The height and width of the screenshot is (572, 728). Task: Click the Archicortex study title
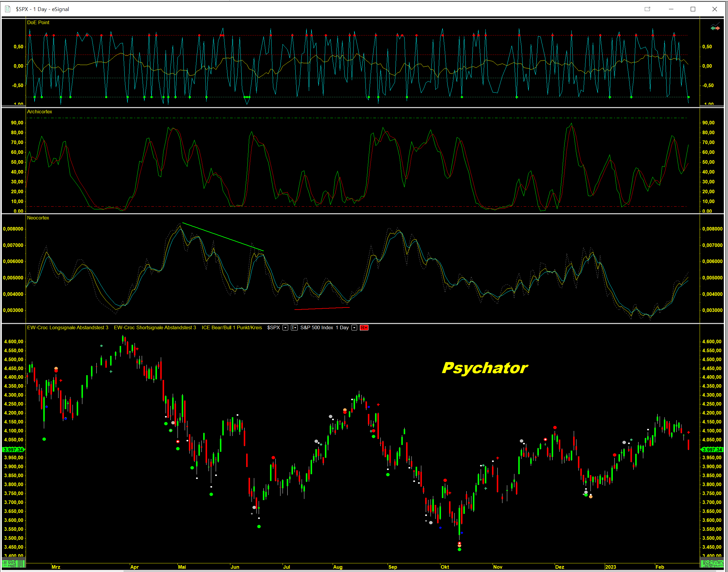(39, 112)
